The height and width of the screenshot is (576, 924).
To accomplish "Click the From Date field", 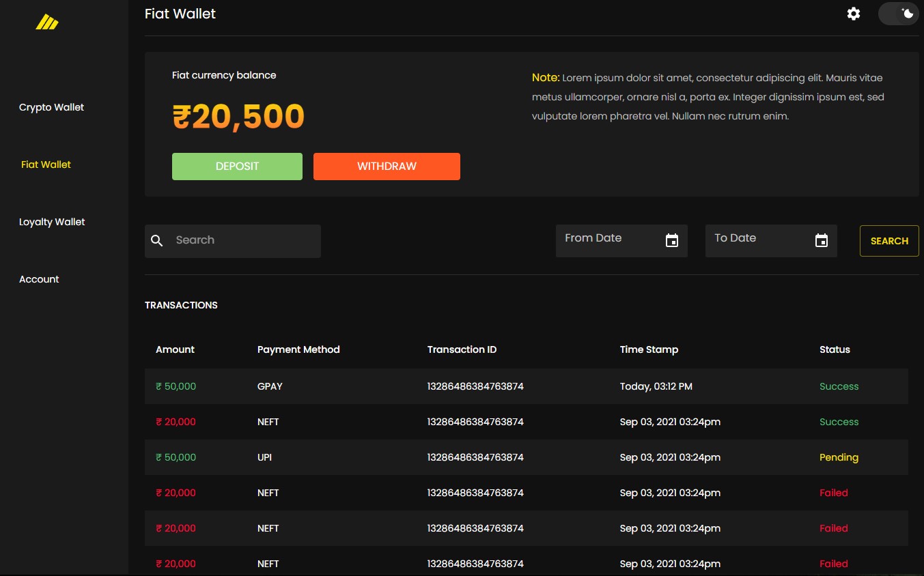I will tap(608, 240).
